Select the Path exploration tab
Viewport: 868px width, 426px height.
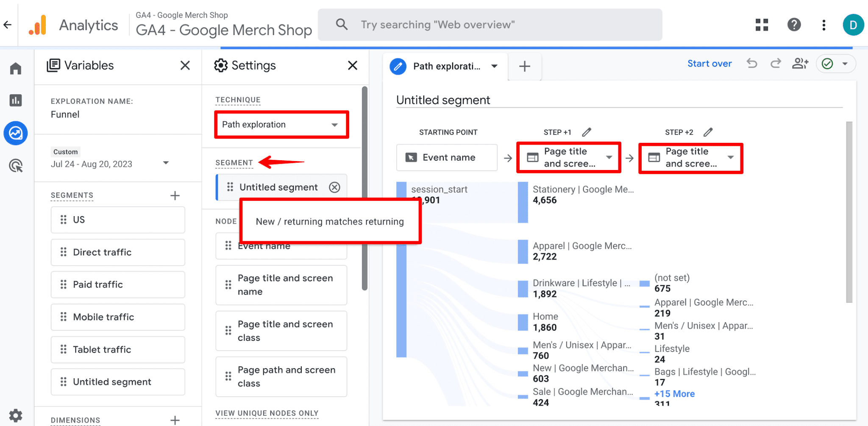pyautogui.click(x=446, y=67)
